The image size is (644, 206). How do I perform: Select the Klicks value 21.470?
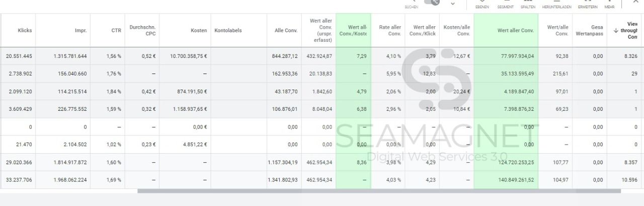pyautogui.click(x=24, y=144)
